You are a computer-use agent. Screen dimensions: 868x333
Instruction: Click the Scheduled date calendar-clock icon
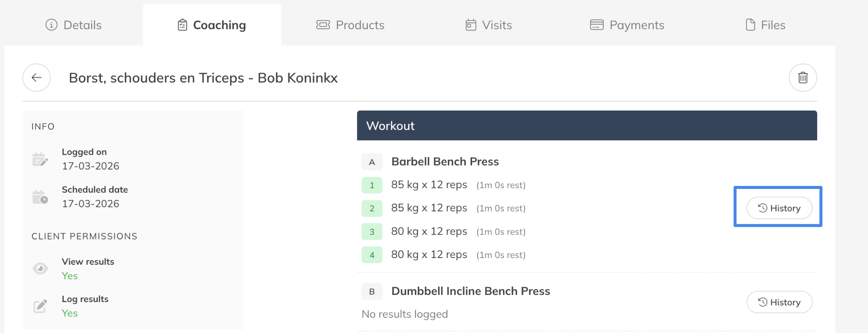click(x=40, y=197)
